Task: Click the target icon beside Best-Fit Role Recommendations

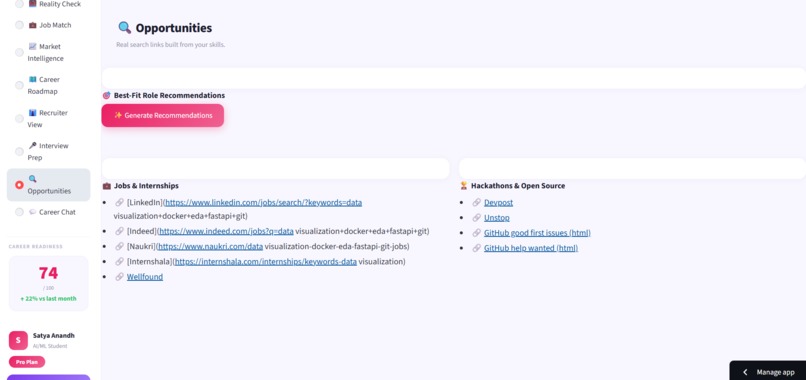Action: click(x=106, y=96)
